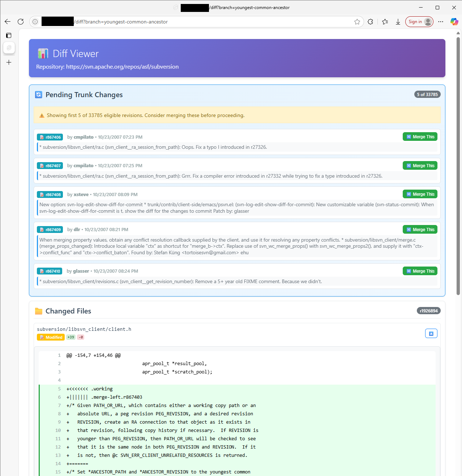Select the diff?branch=youngest-common-ancestor browser tab
Image resolution: width=462 pixels, height=476 pixels.
click(x=235, y=7)
